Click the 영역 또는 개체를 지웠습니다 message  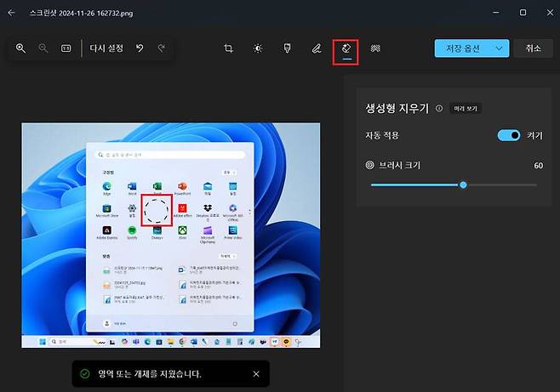(x=150, y=374)
